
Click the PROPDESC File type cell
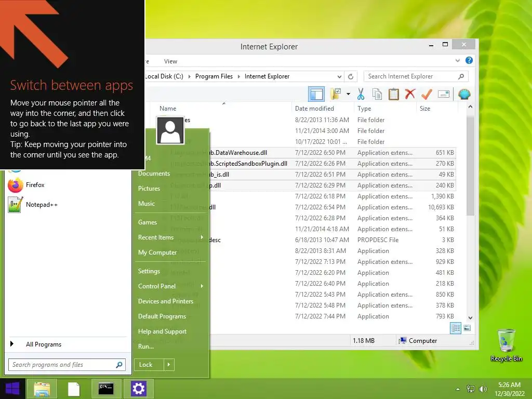coord(378,240)
